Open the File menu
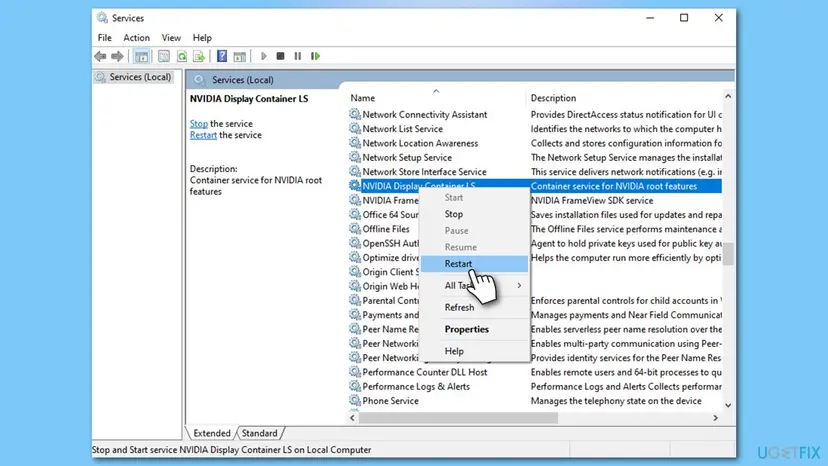 click(x=105, y=38)
